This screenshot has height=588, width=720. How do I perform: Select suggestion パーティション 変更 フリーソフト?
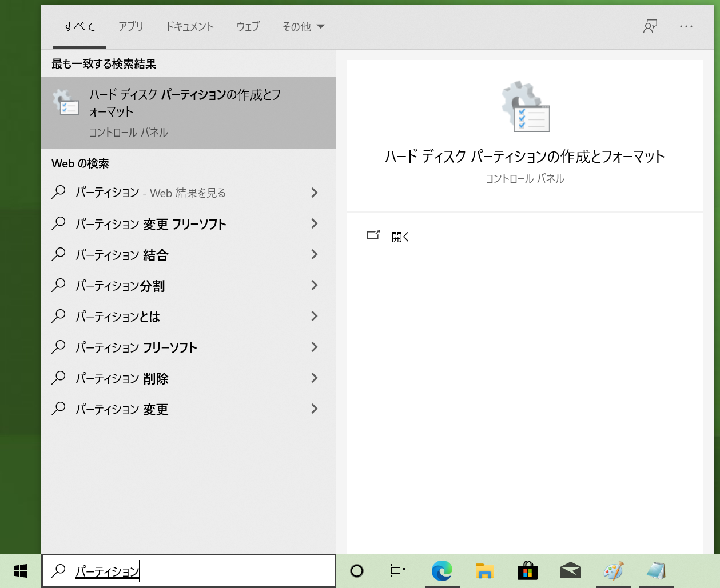[x=189, y=223]
